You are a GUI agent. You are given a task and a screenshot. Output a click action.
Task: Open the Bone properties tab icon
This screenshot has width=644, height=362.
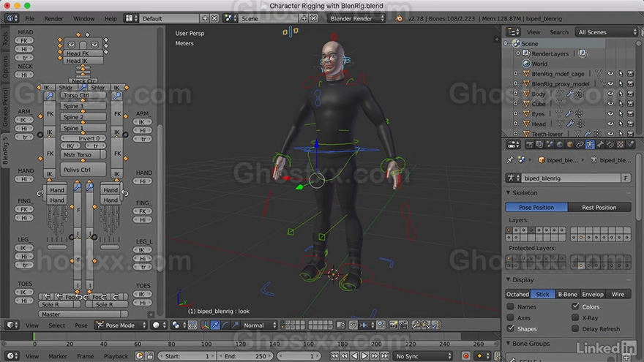click(600, 145)
